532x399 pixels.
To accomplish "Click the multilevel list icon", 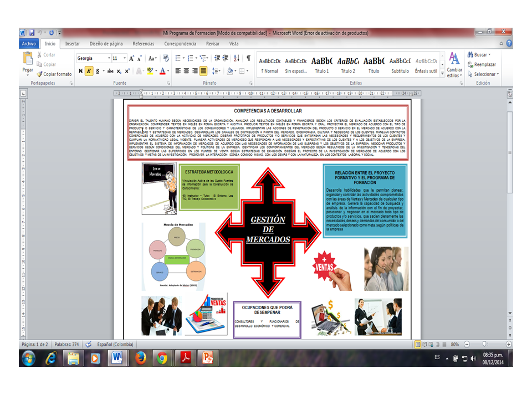I will tap(203, 58).
